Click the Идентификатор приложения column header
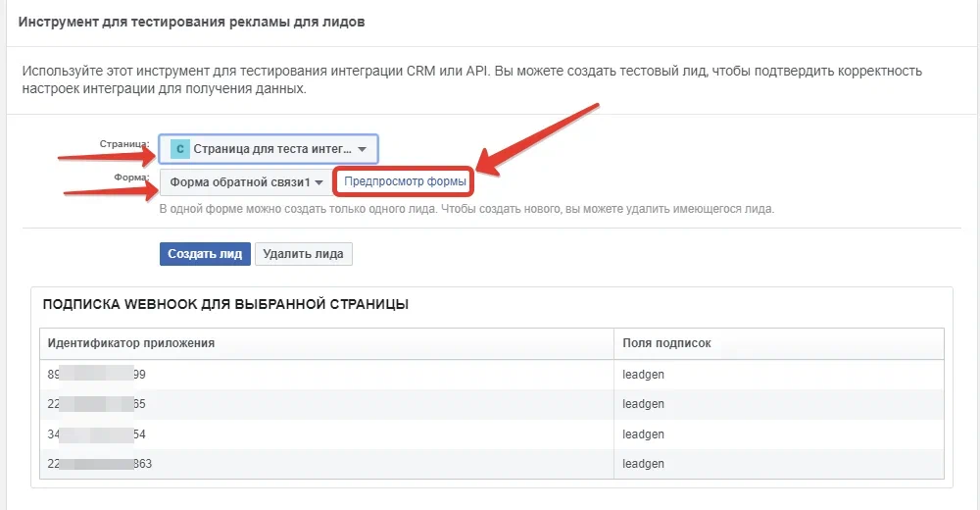980x510 pixels. [326, 343]
